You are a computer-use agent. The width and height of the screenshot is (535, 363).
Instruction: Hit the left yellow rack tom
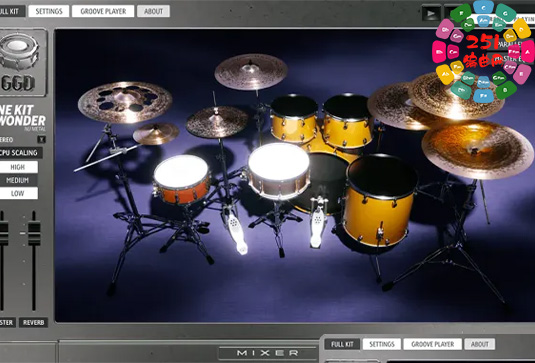[294, 118]
